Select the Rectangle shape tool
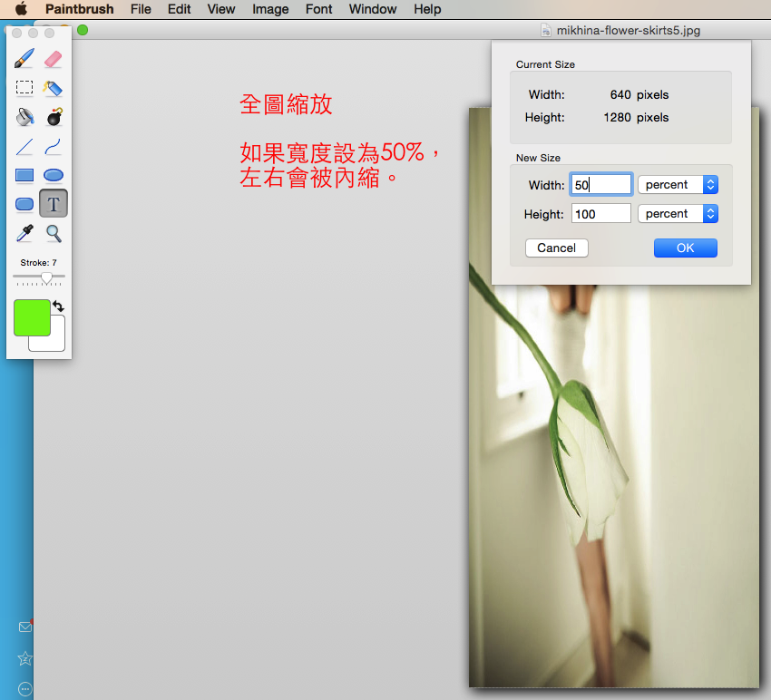This screenshot has height=700, width=771. point(24,175)
